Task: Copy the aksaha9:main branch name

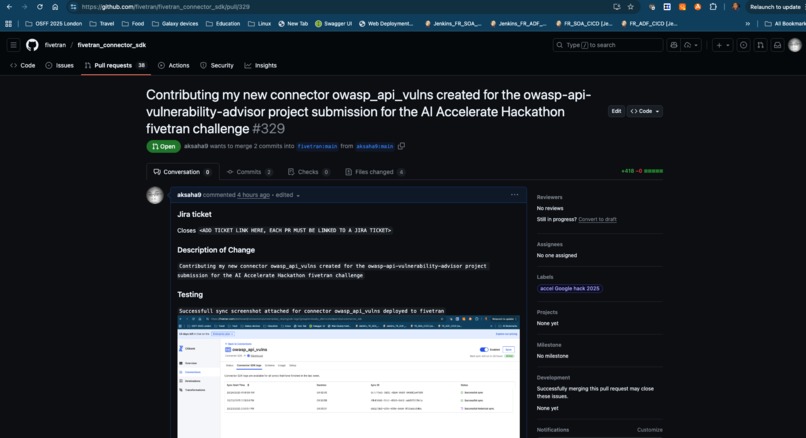Action: pyautogui.click(x=401, y=146)
